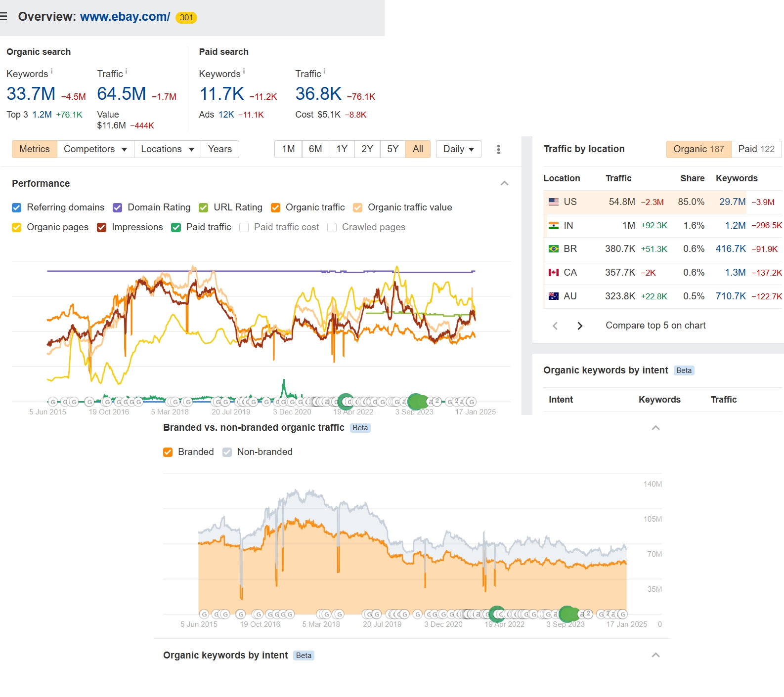Select the 1Y time range button

[342, 149]
